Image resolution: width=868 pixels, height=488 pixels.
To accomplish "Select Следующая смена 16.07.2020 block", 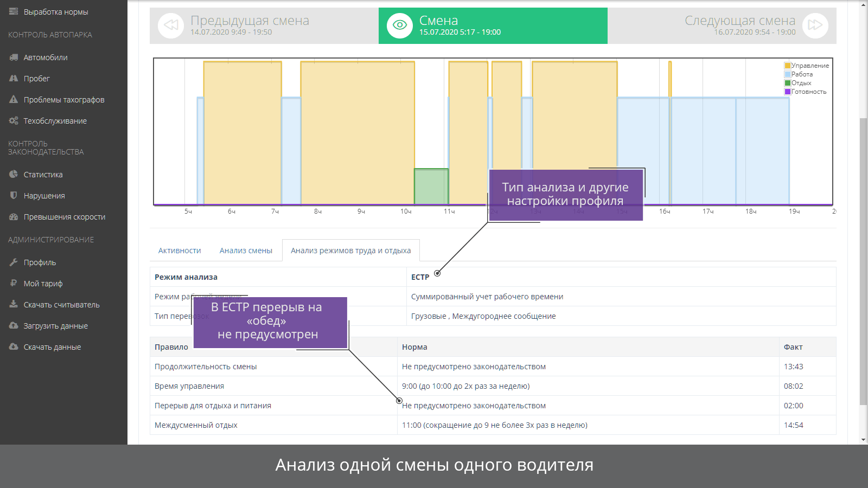I will click(722, 25).
